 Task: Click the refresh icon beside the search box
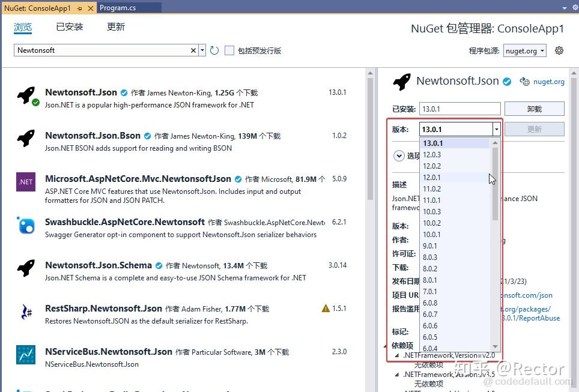click(214, 50)
